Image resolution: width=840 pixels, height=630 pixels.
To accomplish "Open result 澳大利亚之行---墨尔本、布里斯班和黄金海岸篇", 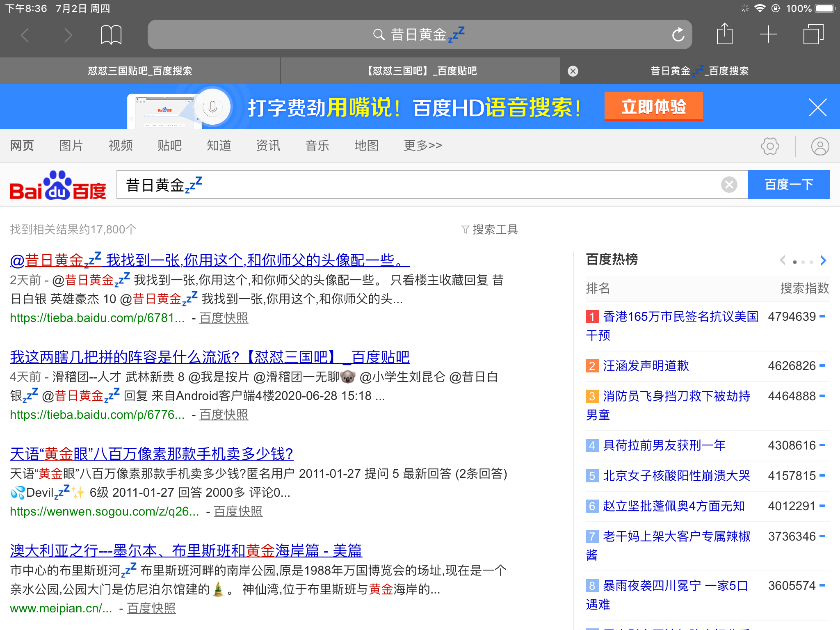I will [x=186, y=550].
